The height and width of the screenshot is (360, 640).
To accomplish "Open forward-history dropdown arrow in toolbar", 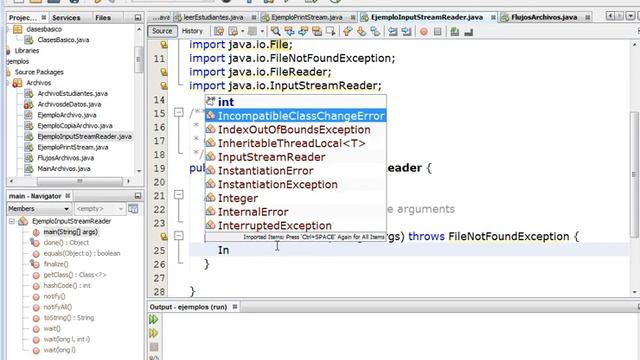I will [262, 31].
